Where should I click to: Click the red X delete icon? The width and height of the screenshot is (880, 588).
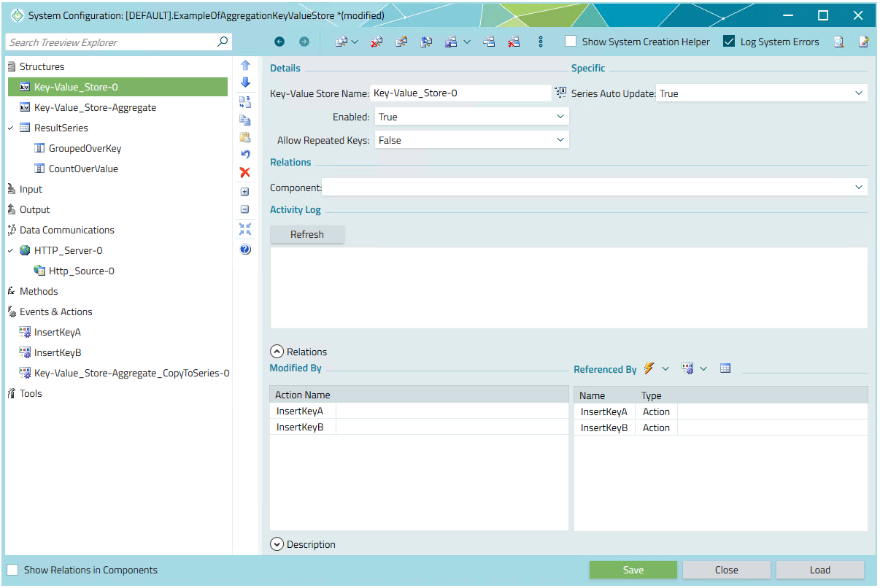245,172
